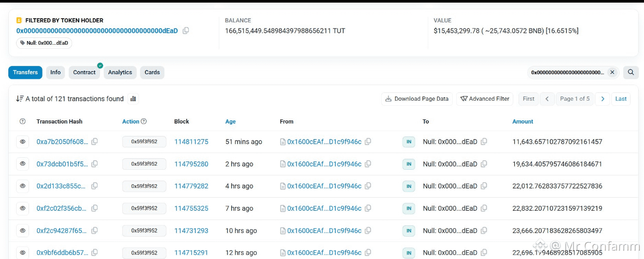Go to next page arrow

(602, 99)
